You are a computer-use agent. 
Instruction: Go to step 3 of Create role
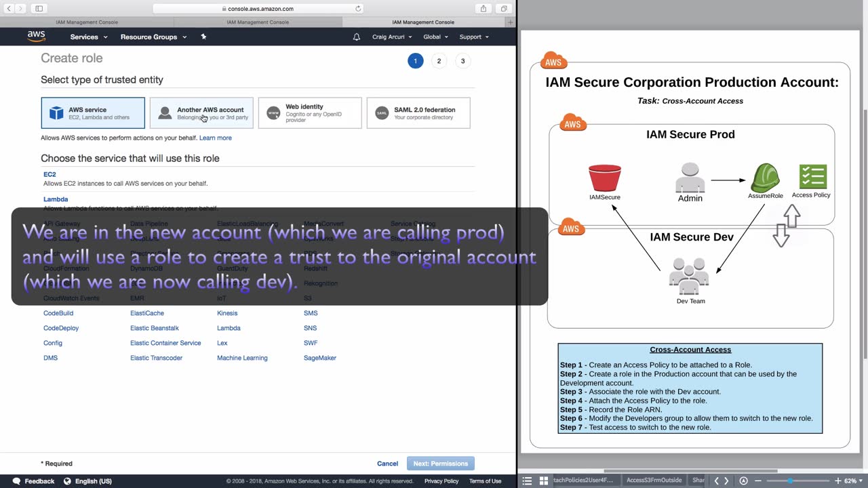click(x=463, y=61)
